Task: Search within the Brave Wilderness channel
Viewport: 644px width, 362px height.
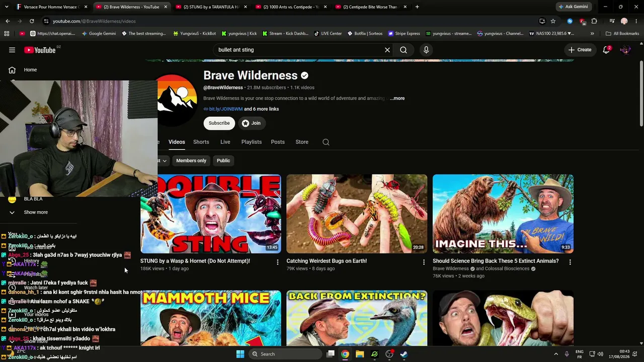Action: [x=326, y=142]
